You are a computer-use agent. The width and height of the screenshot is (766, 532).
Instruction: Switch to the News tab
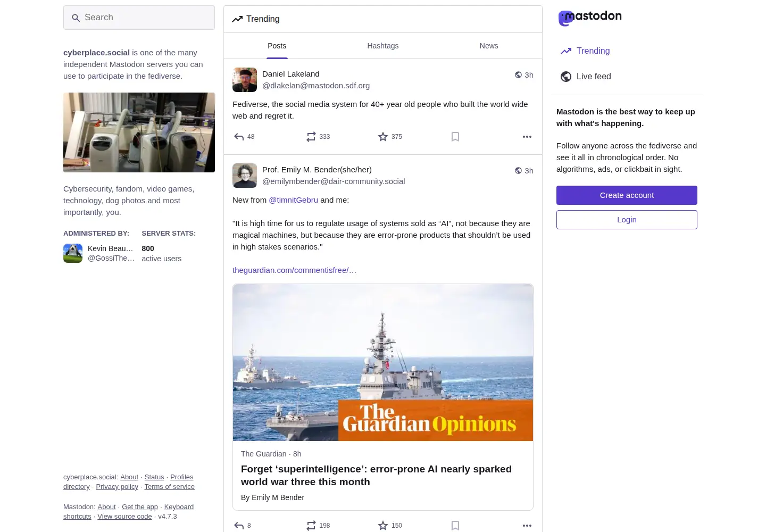pos(489,46)
